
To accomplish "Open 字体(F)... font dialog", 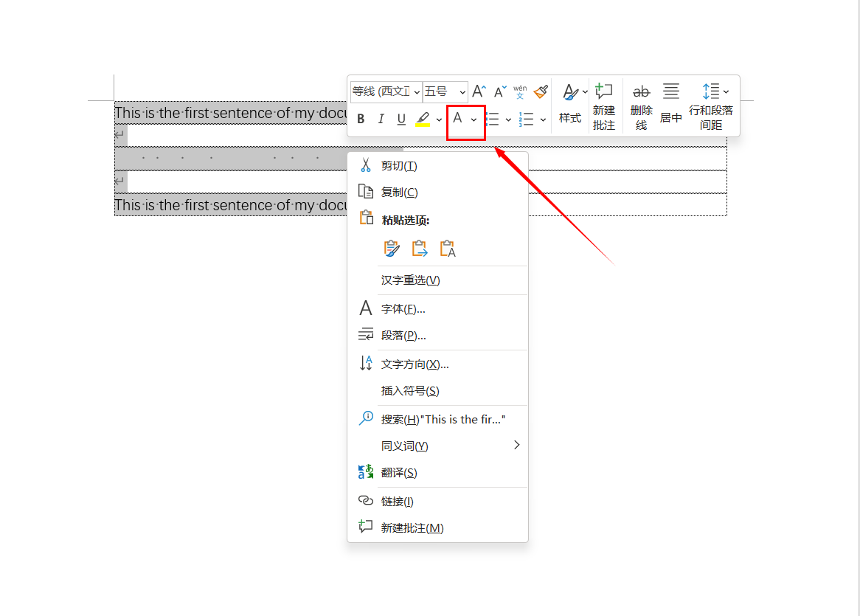I will 437,309.
